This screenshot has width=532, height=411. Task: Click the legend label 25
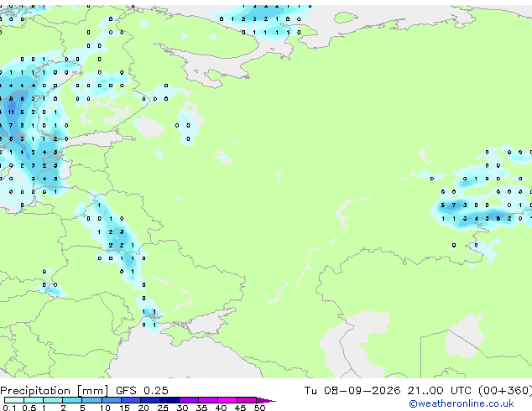pos(163,408)
